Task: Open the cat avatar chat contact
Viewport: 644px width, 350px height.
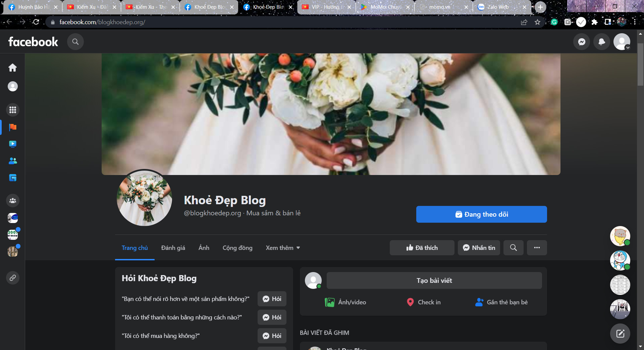Action: pos(620,236)
